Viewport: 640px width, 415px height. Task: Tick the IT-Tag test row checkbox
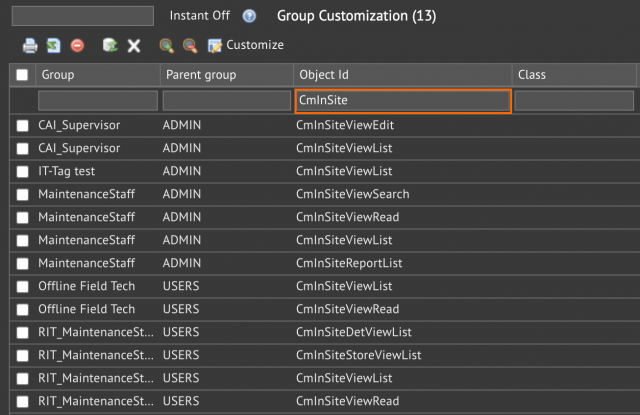[x=22, y=171]
